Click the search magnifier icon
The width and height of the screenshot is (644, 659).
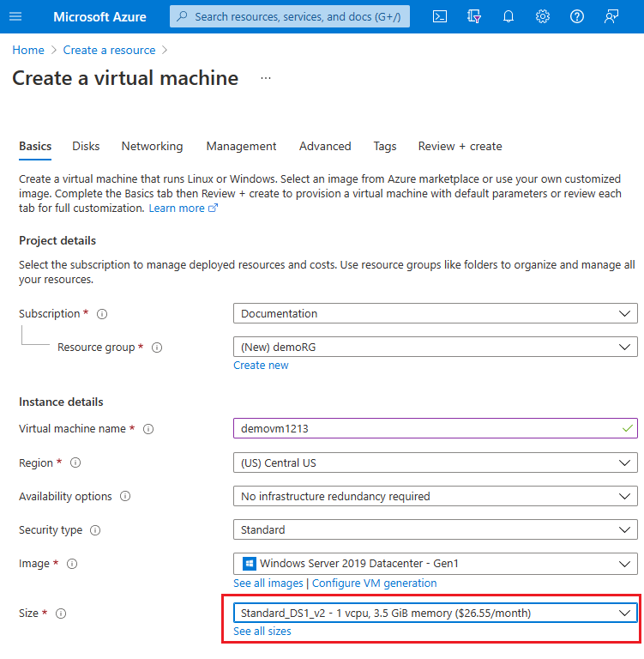pyautogui.click(x=182, y=16)
